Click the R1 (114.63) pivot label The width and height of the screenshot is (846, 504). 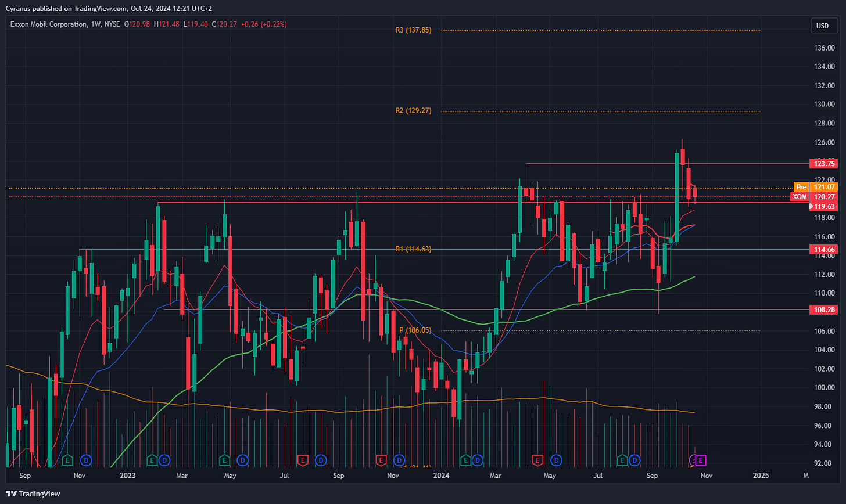click(413, 249)
